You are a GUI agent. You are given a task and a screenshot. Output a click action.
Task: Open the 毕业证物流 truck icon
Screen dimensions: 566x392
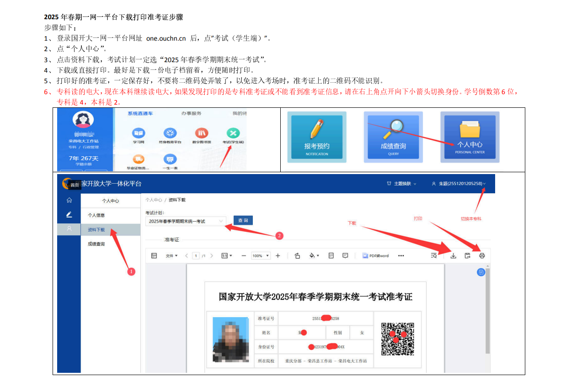(x=139, y=159)
